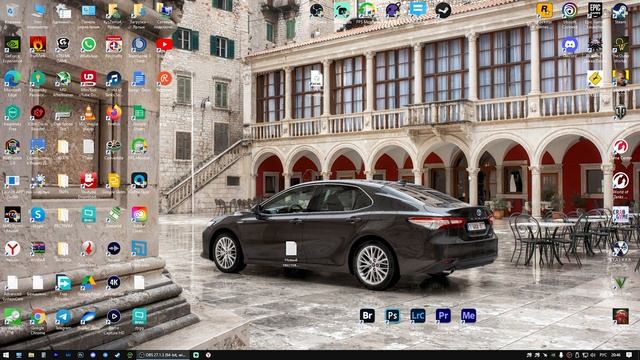This screenshot has height=360, width=640.
Task: Open MiniTool uTube Downloader shortcut
Action: click(x=88, y=78)
